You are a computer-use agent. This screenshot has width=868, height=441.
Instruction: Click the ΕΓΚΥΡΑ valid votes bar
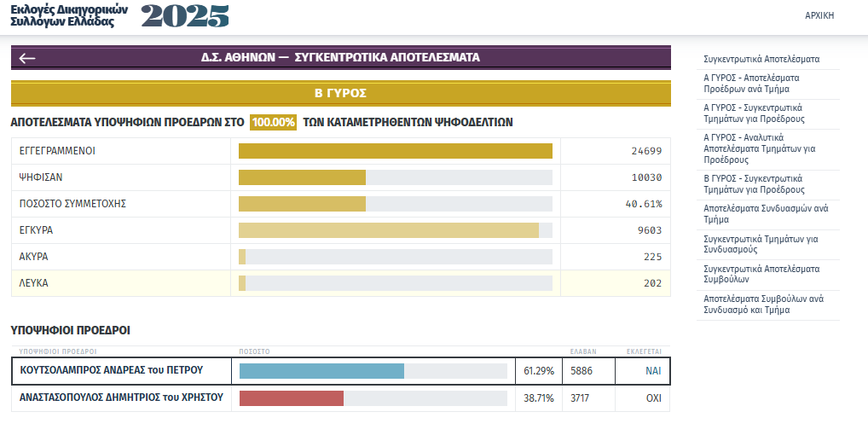389,230
